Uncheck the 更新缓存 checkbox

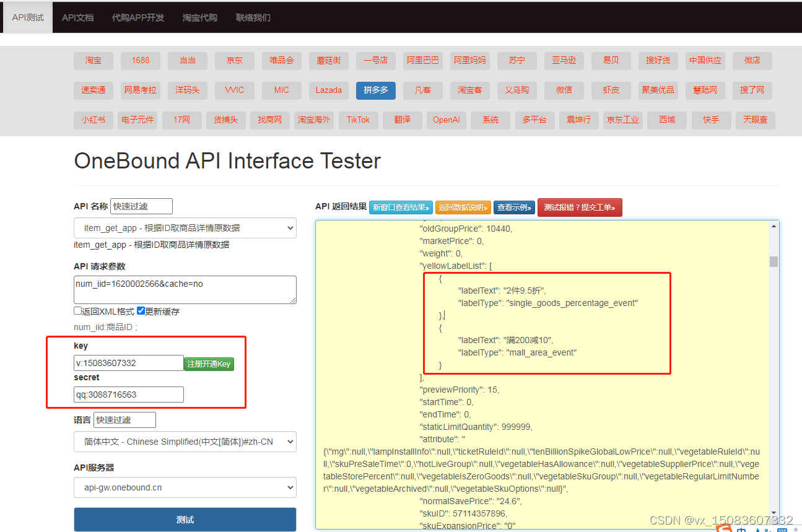coord(141,311)
